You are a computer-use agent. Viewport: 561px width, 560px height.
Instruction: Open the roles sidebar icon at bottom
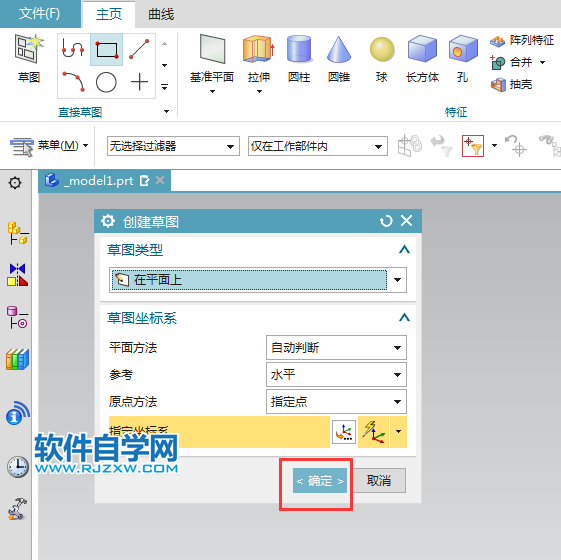tap(17, 508)
